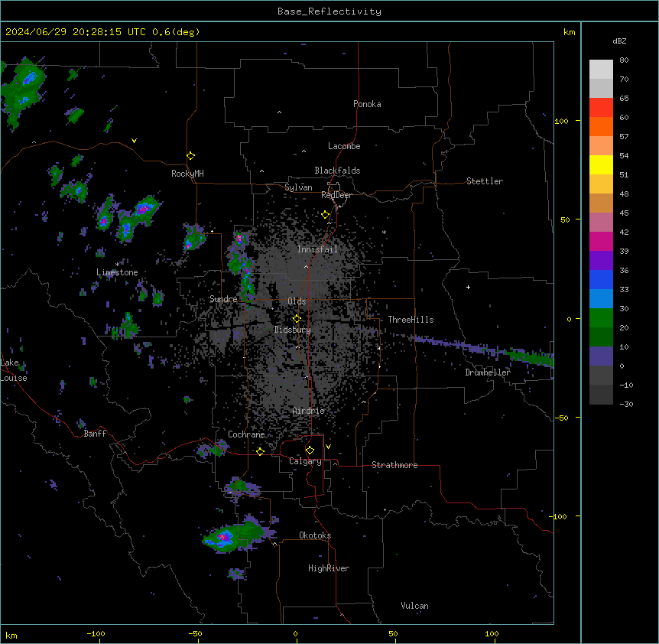The height and width of the screenshot is (644, 659).
Task: Click the yellow V marker northwest of RockyMH
Action: pyautogui.click(x=134, y=141)
